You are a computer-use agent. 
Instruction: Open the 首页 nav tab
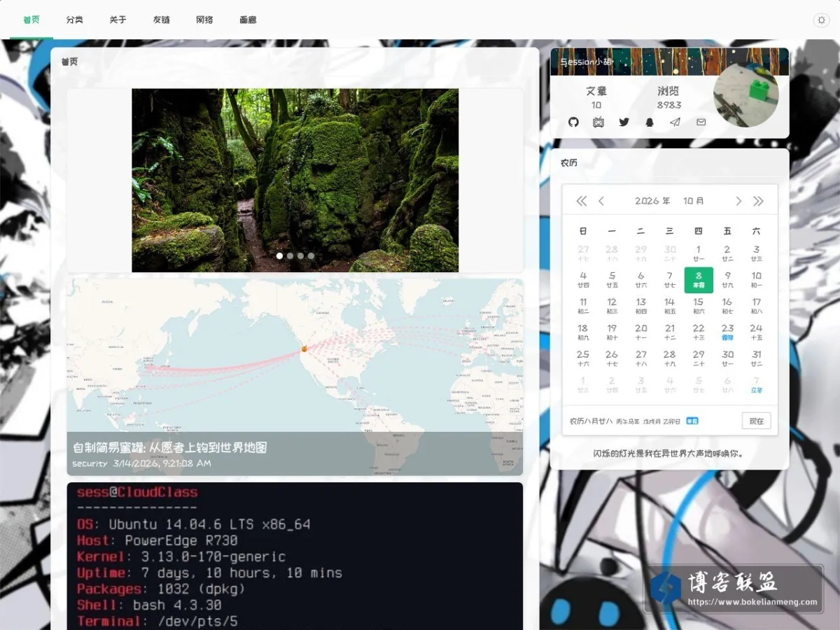coord(31,20)
